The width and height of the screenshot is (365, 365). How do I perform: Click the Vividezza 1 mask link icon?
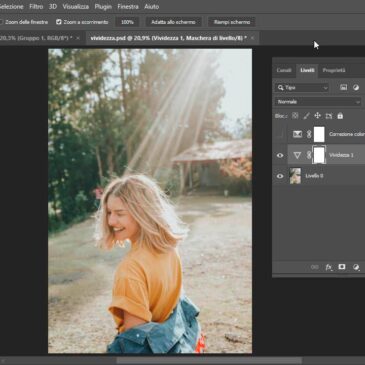[309, 155]
